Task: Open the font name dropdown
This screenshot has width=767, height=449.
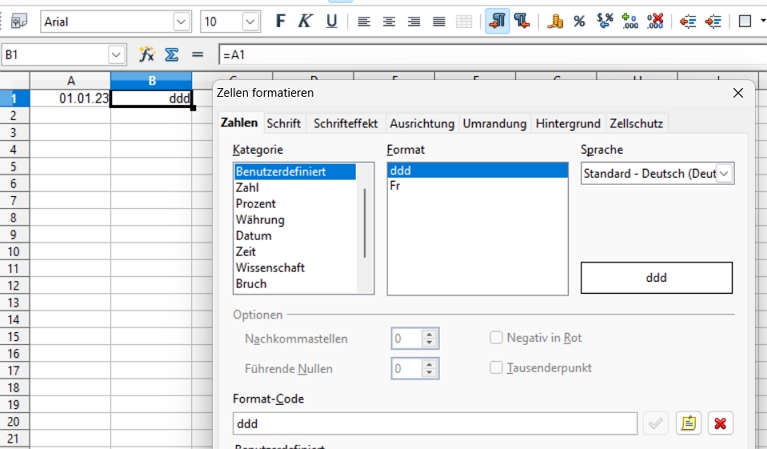Action: pos(181,21)
